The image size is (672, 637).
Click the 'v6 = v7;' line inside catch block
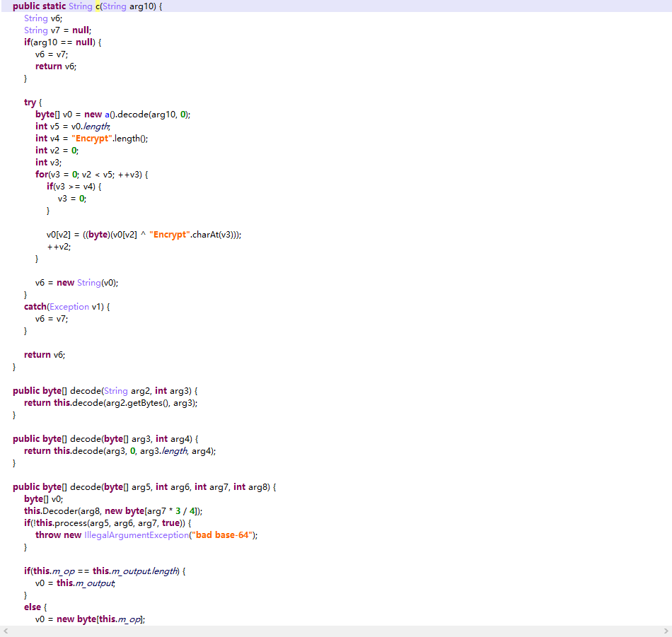pyautogui.click(x=52, y=319)
